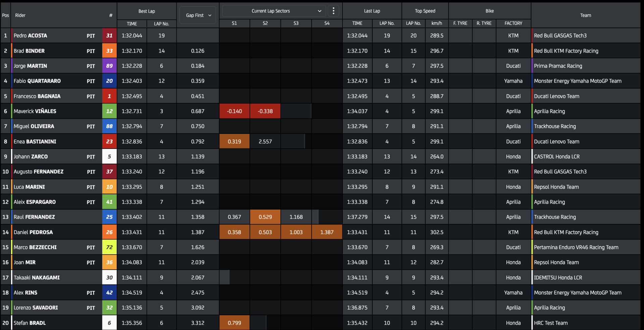Screen dimensions: 644x330
Task: Select rider Stefan BRADL
Action: pyautogui.click(x=30, y=323)
